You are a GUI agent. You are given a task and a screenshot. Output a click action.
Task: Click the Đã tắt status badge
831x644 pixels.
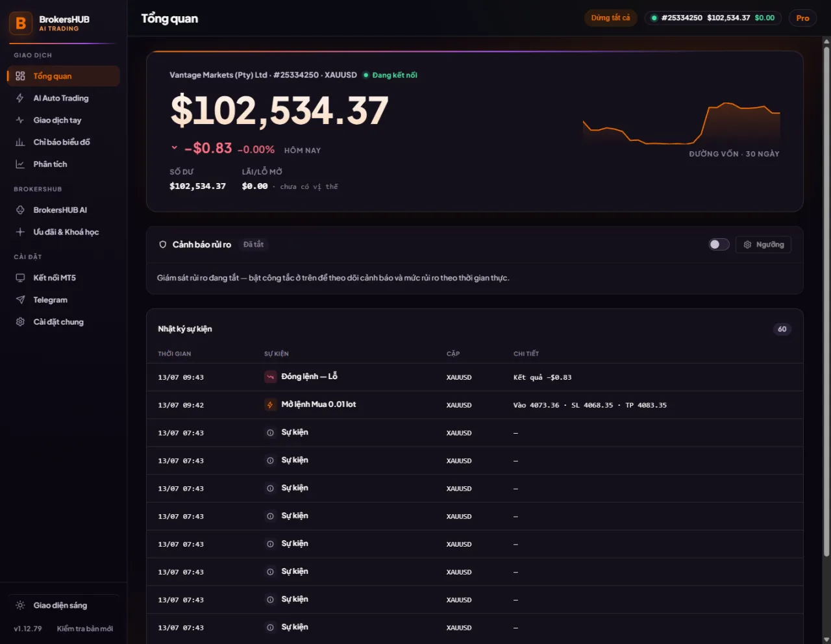253,245
